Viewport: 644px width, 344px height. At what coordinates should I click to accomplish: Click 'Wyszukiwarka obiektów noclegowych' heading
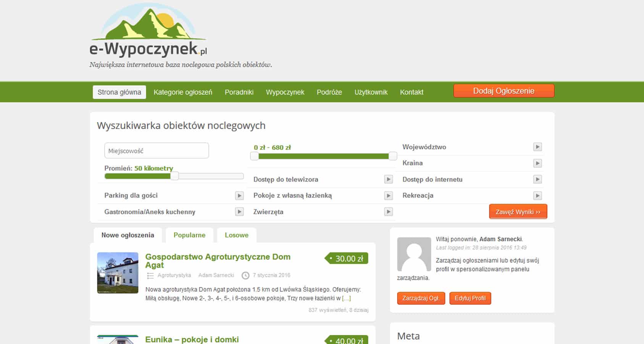tap(181, 126)
